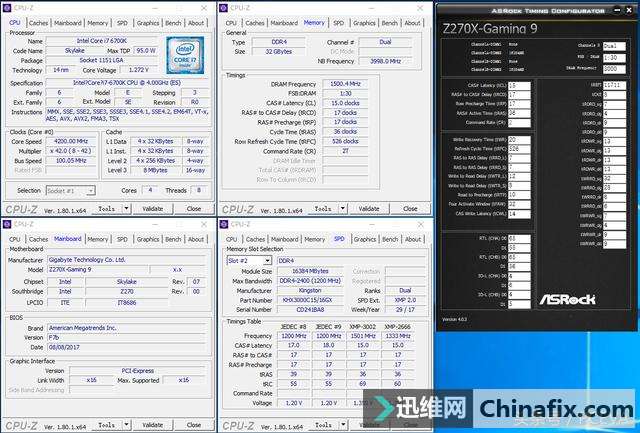Click Validate in the Mainboard-tab window

coord(153,425)
